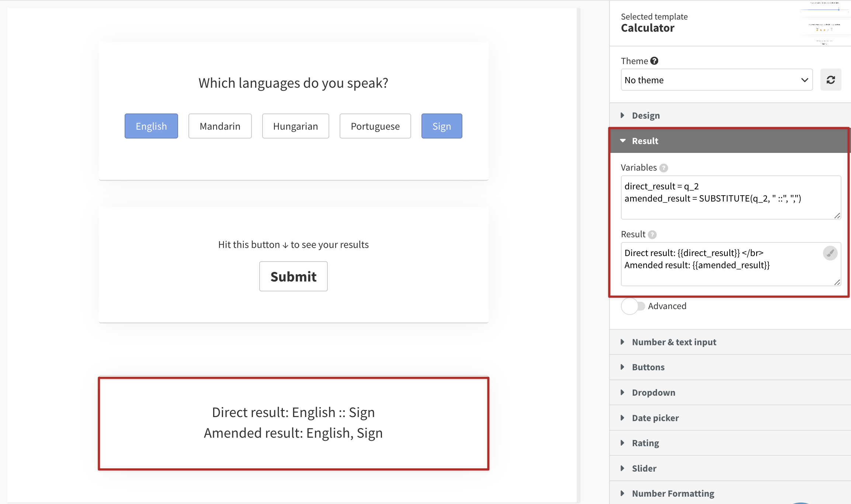Click inside the Variables text area
The width and height of the screenshot is (851, 504).
pyautogui.click(x=730, y=197)
